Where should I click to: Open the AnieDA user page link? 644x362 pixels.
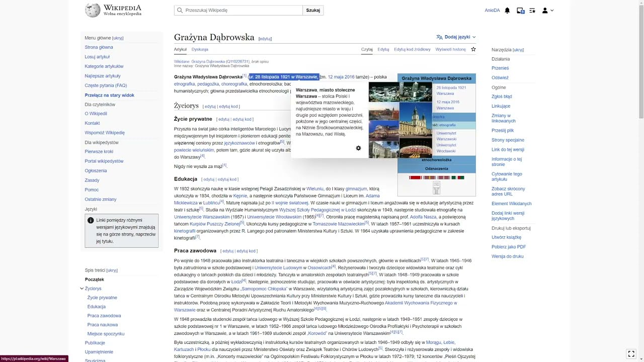pyautogui.click(x=492, y=10)
